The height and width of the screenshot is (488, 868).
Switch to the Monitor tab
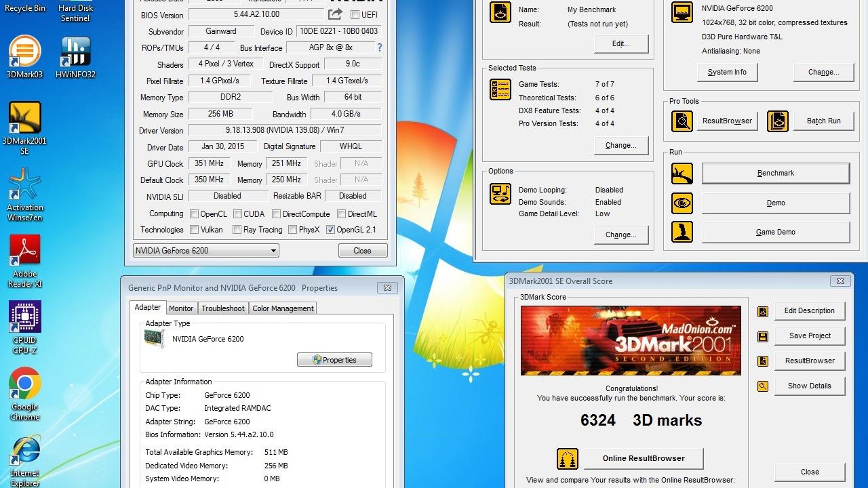(x=181, y=308)
